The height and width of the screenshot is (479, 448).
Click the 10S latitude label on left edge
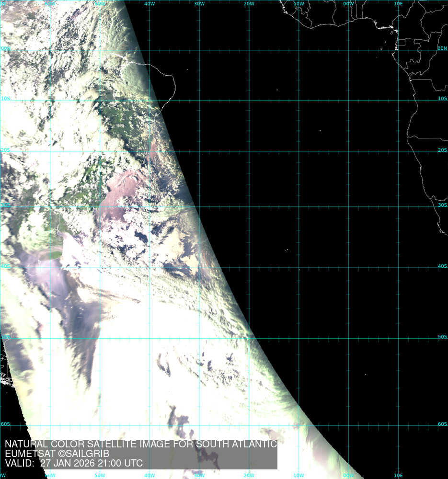coord(5,98)
